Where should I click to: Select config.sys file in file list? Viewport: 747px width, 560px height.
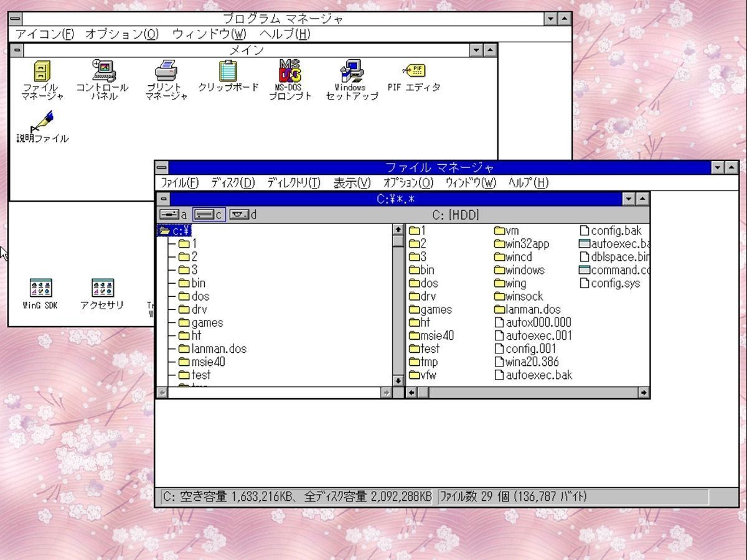pyautogui.click(x=609, y=283)
